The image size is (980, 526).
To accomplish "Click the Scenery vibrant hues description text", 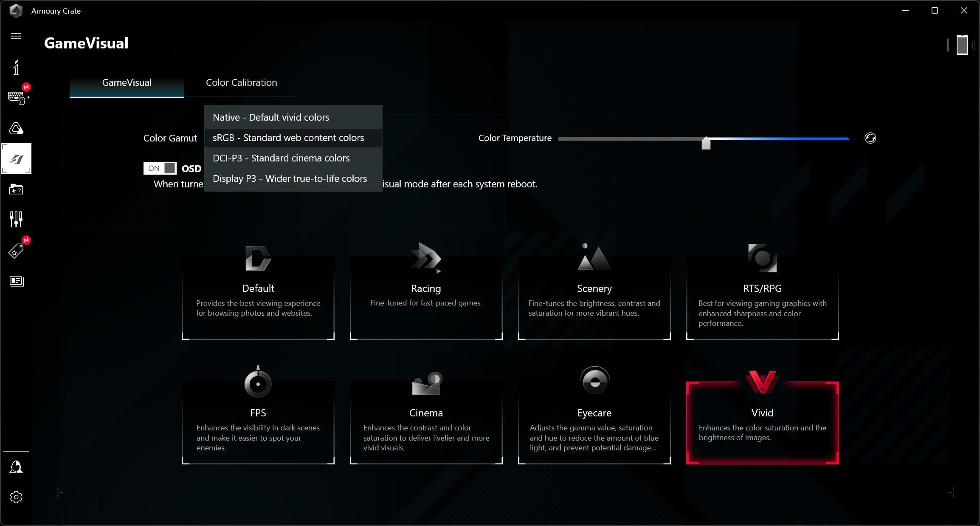I will point(594,308).
